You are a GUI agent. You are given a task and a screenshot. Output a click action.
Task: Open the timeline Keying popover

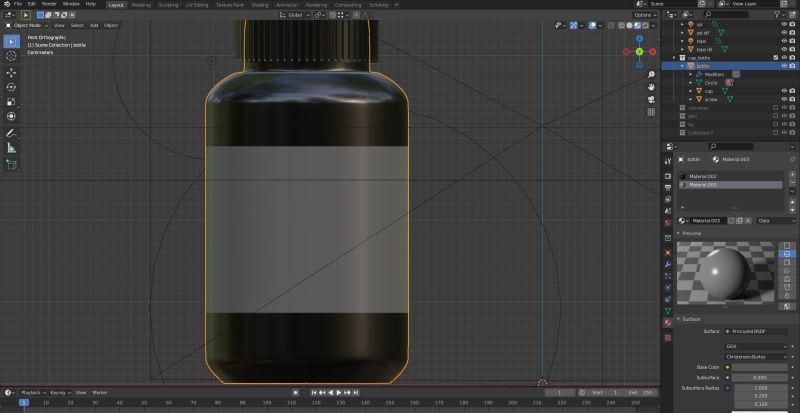(60, 393)
